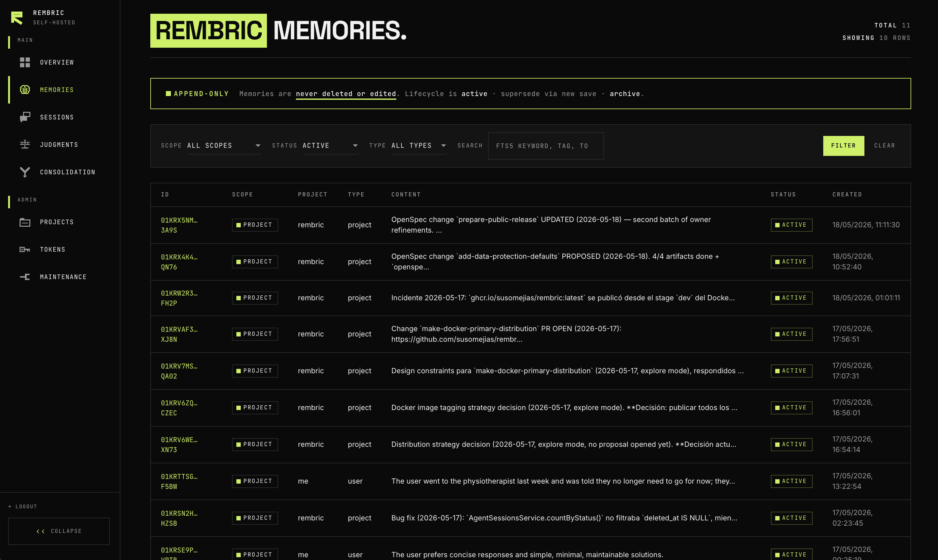The image size is (938, 560).
Task: Log out via the Logout link
Action: click(x=23, y=506)
